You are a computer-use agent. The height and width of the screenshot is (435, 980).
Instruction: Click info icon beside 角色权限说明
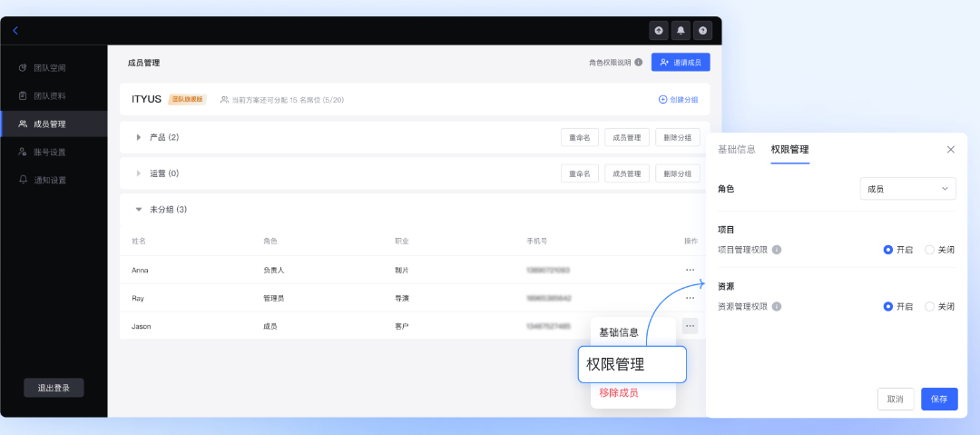(x=638, y=63)
